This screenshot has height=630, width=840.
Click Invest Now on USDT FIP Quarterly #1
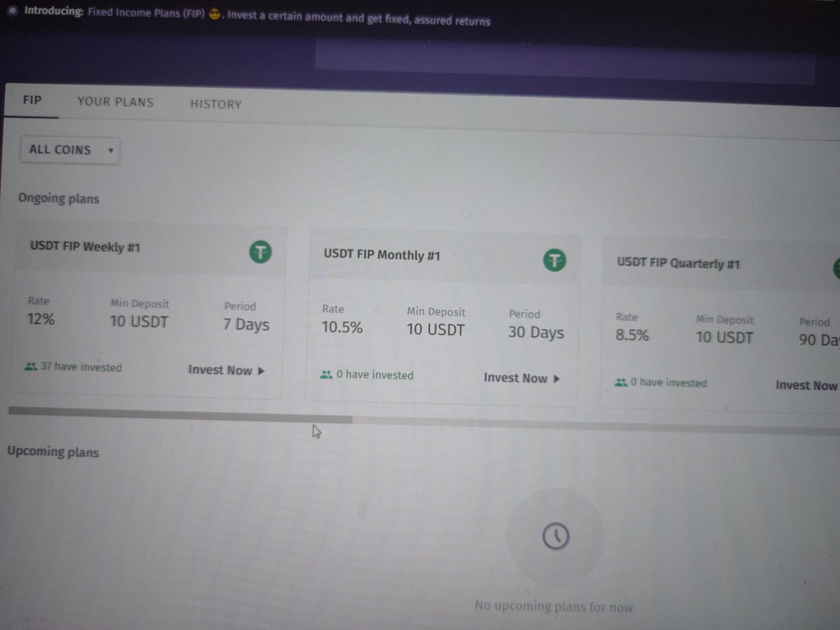point(808,385)
